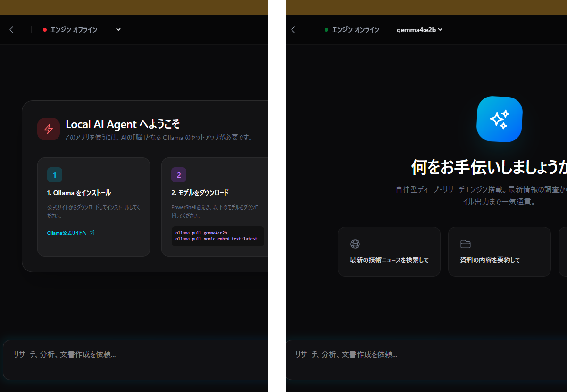The height and width of the screenshot is (392, 567).
Task: Open the gemma4:e2b model dropdown
Action: (419, 30)
